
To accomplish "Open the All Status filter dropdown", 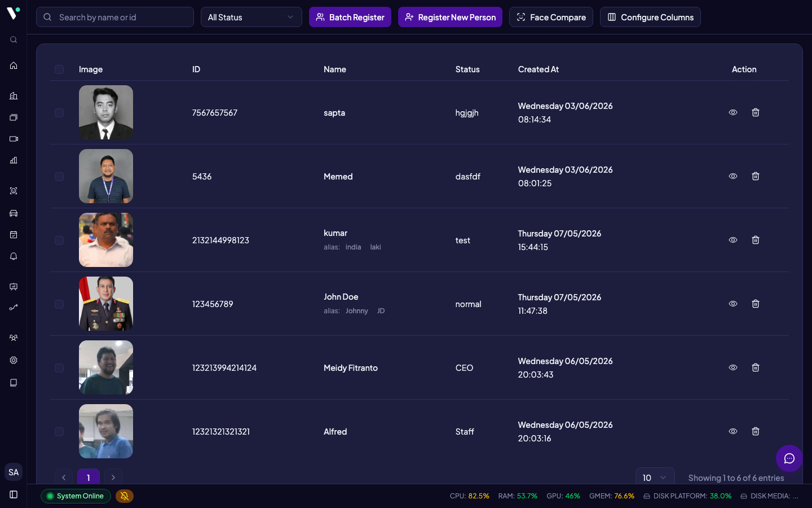I will tap(251, 17).
